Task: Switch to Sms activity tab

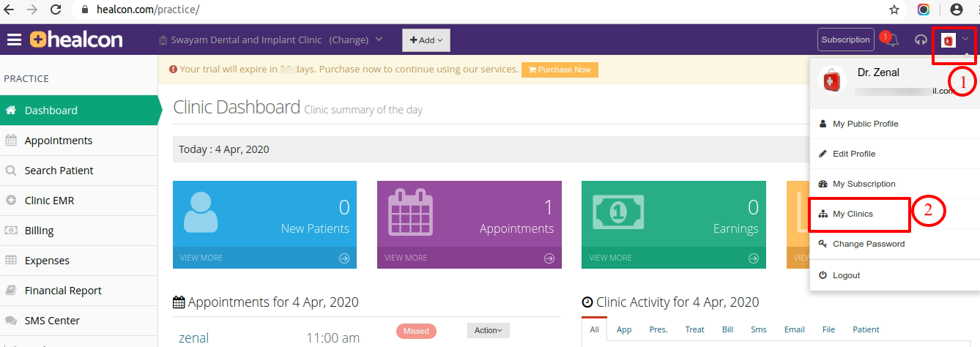Action: click(x=759, y=330)
